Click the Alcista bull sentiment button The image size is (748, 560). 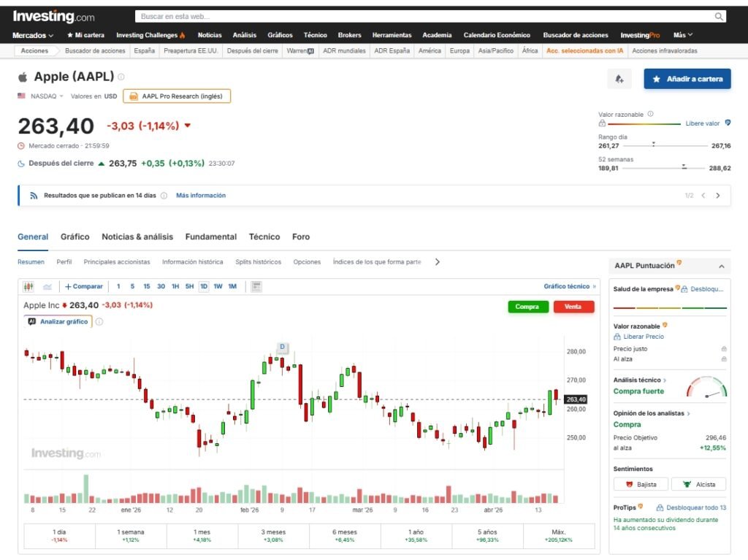coord(698,484)
